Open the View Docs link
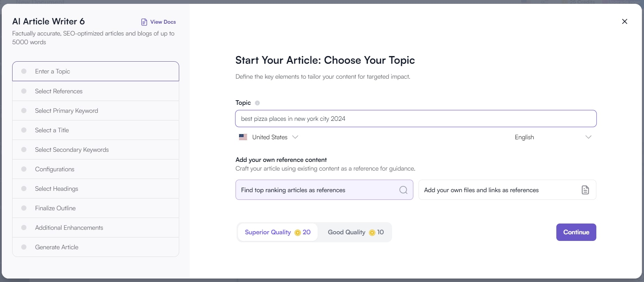The image size is (644, 282). [158, 22]
